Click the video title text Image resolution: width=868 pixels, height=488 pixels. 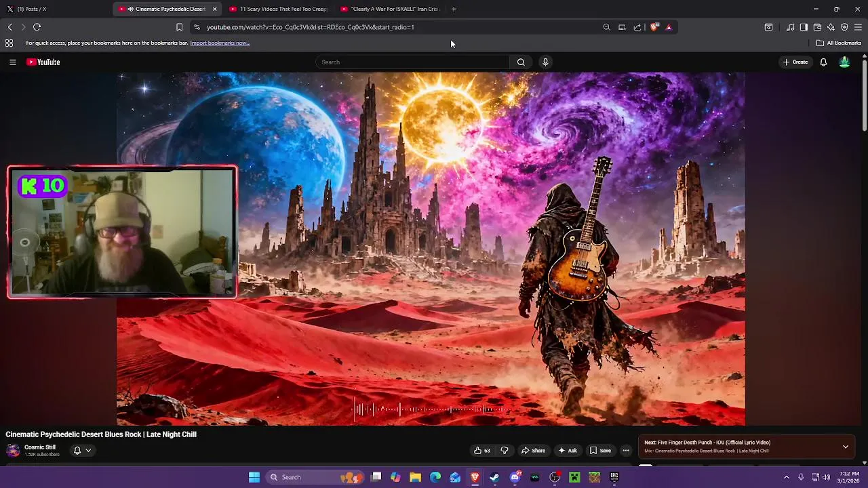101,434
